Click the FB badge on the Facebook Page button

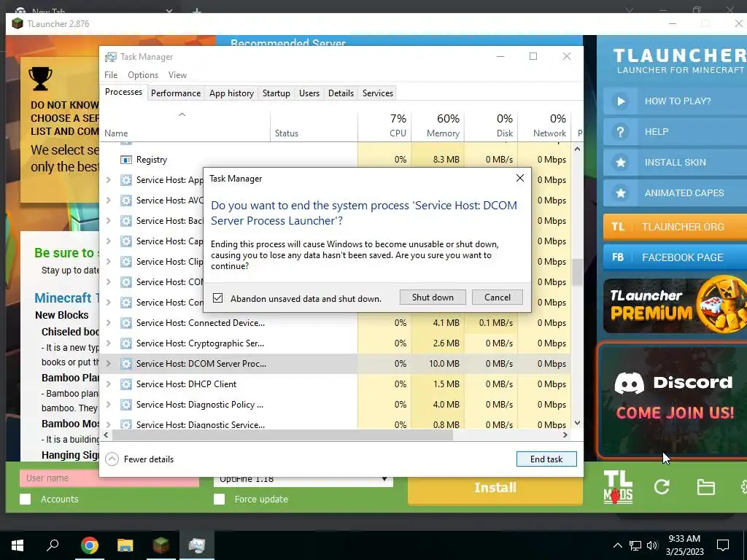click(x=618, y=257)
